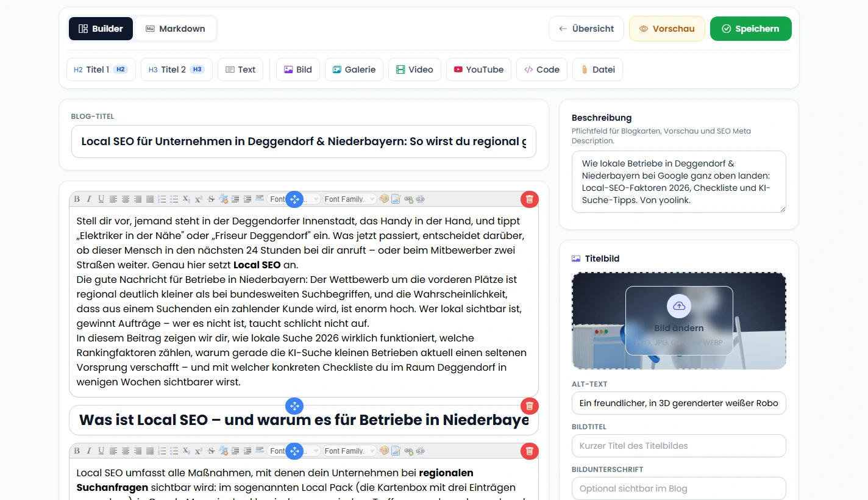The image size is (868, 500).
Task: Apply strikethrough in first text block toolbar
Action: 211,199
